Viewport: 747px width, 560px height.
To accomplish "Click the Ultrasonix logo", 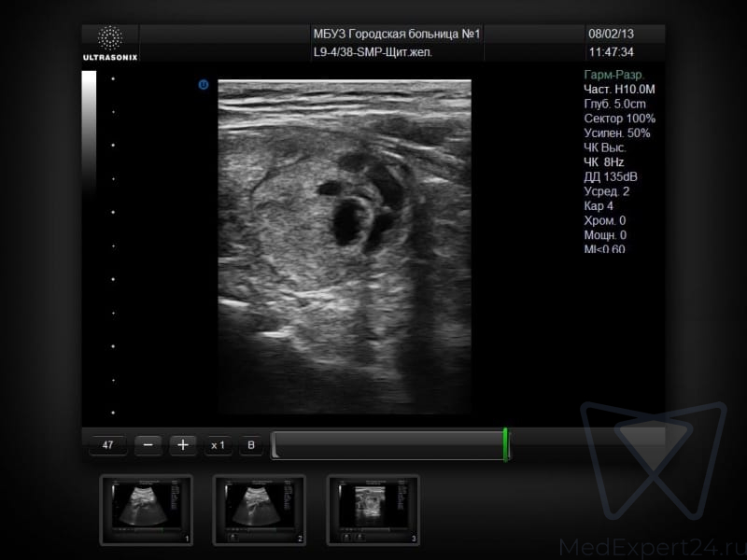I will pos(110,43).
